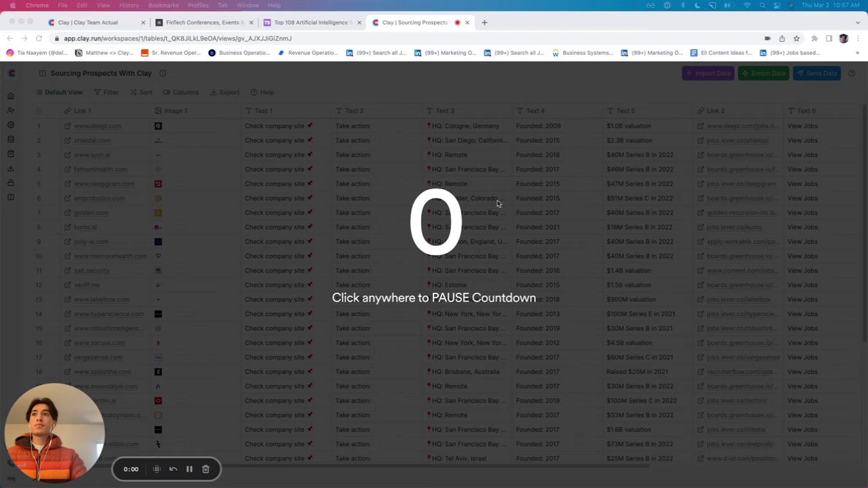Tick the select-all checkbox in table header
The image size is (868, 488).
point(39,110)
